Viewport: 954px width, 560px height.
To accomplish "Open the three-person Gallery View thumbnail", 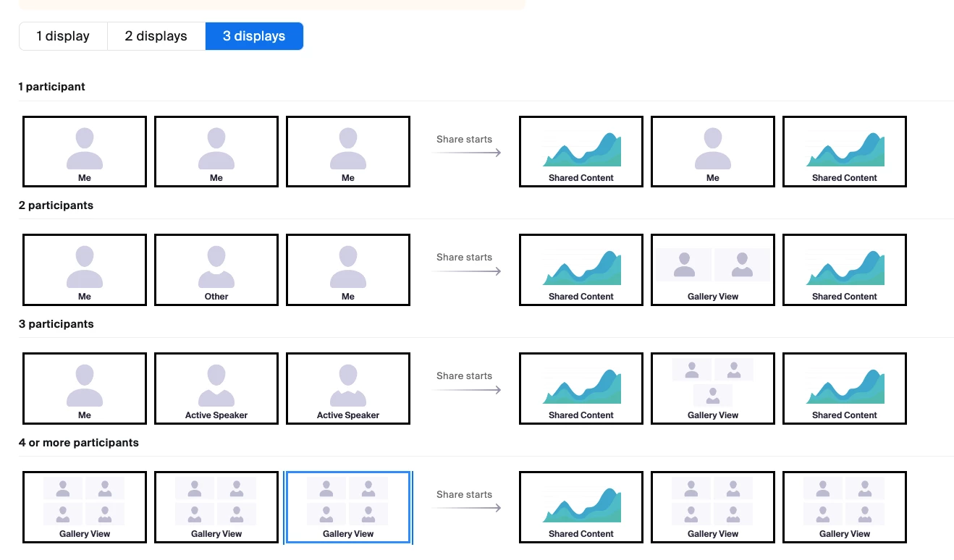I will point(713,389).
